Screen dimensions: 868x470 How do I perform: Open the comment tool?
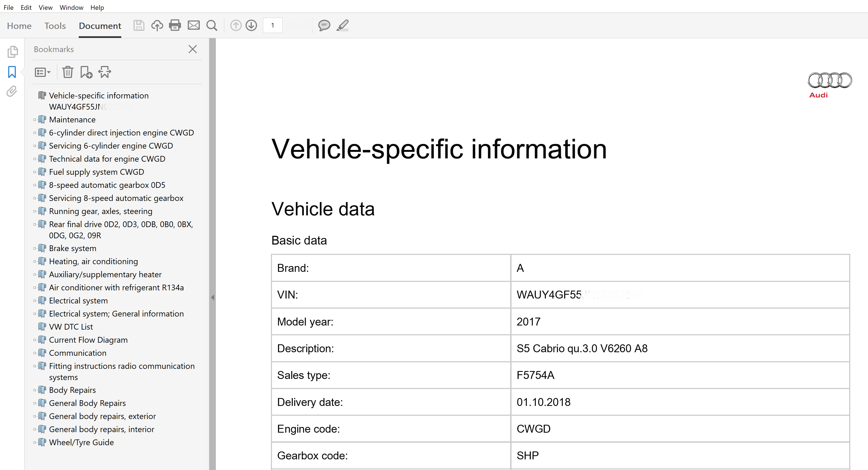click(324, 25)
